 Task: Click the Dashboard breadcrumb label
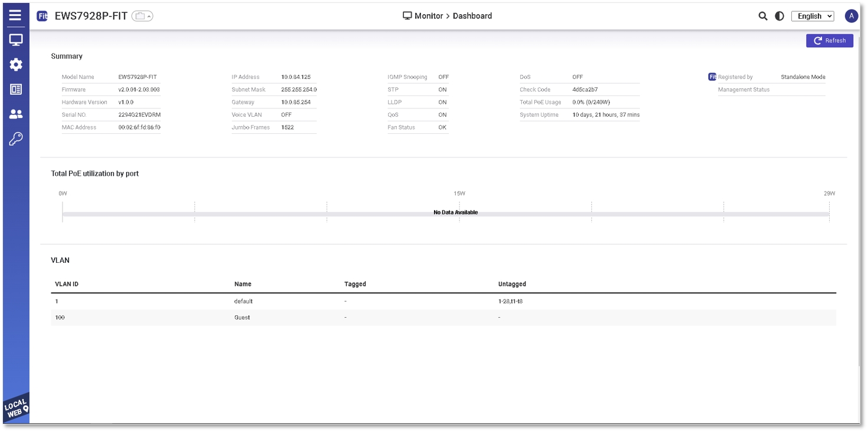[472, 16]
